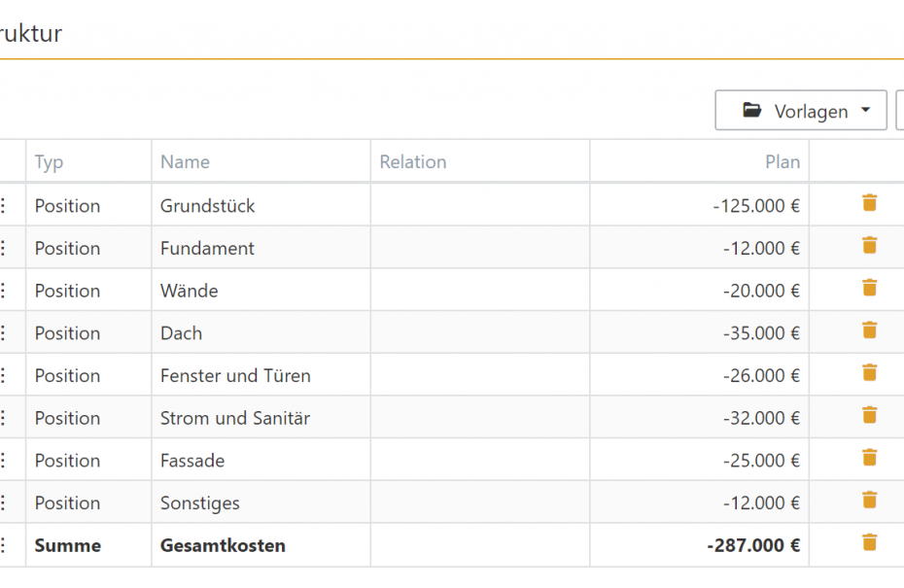Delete the Fassade position row

pyautogui.click(x=869, y=458)
